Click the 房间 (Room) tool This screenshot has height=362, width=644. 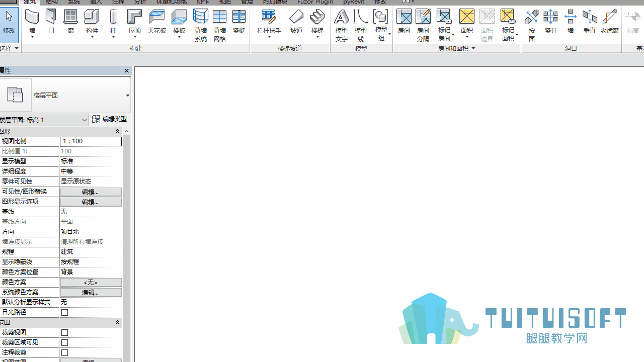tap(404, 22)
